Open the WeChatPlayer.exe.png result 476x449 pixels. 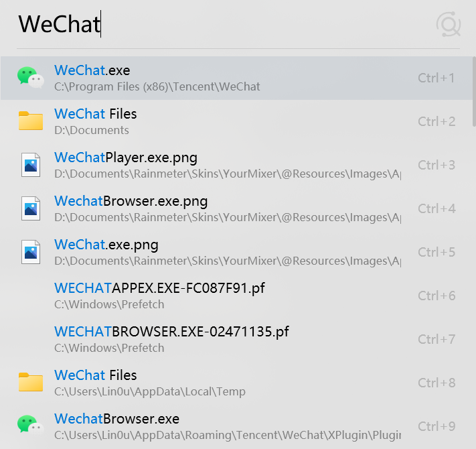[x=237, y=165]
